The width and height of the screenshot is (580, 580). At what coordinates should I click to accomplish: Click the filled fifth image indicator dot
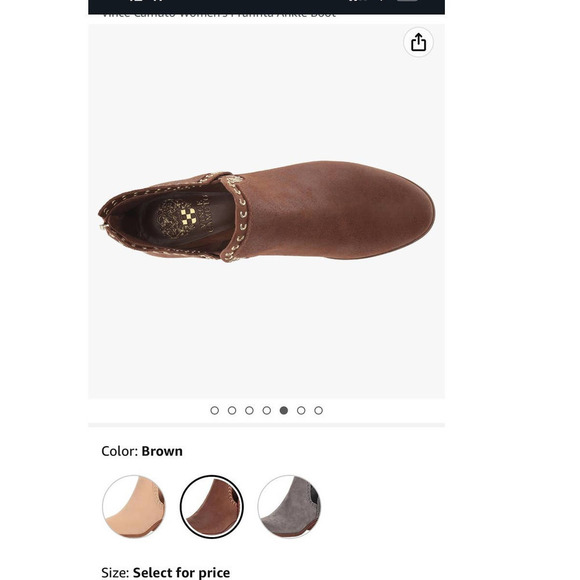click(284, 410)
